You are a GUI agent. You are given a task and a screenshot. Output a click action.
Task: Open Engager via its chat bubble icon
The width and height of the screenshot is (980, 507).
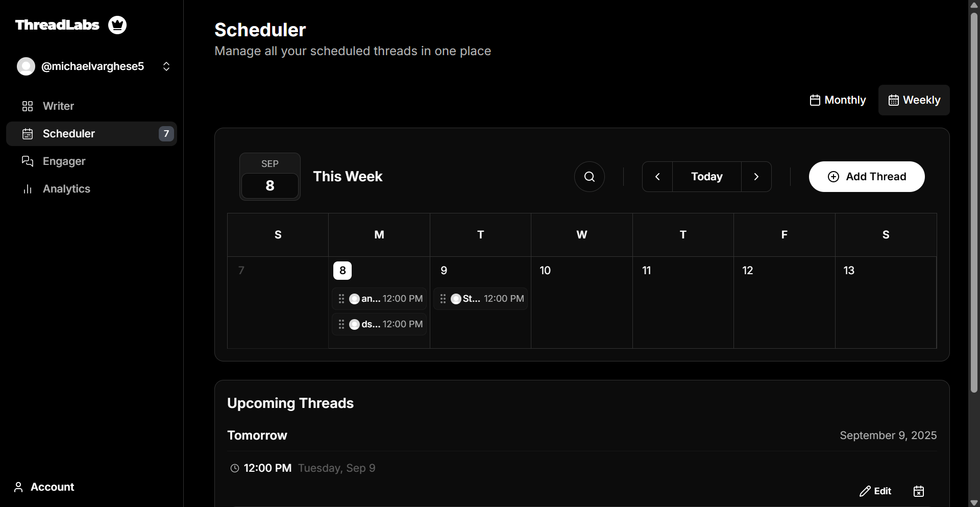pos(27,161)
